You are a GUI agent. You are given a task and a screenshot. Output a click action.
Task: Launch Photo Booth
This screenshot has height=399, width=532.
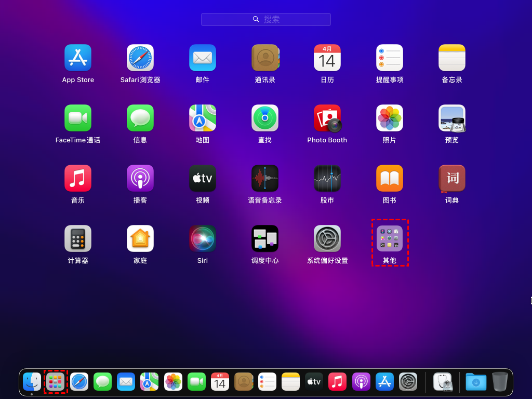point(327,118)
